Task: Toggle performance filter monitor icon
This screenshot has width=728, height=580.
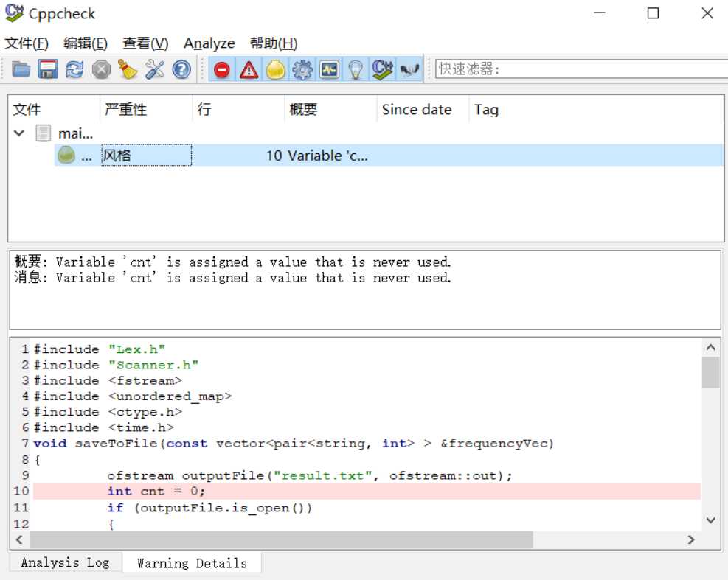Action: coord(329,69)
